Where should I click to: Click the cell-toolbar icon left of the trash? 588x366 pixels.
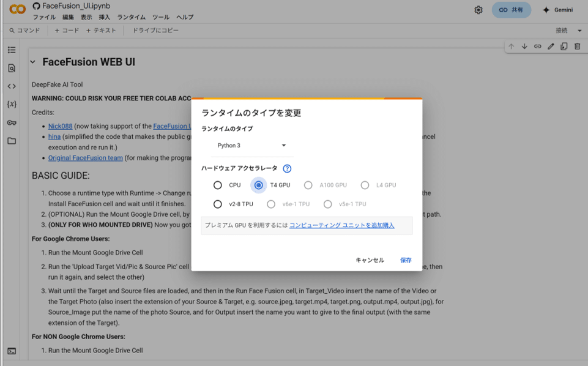pyautogui.click(x=564, y=47)
